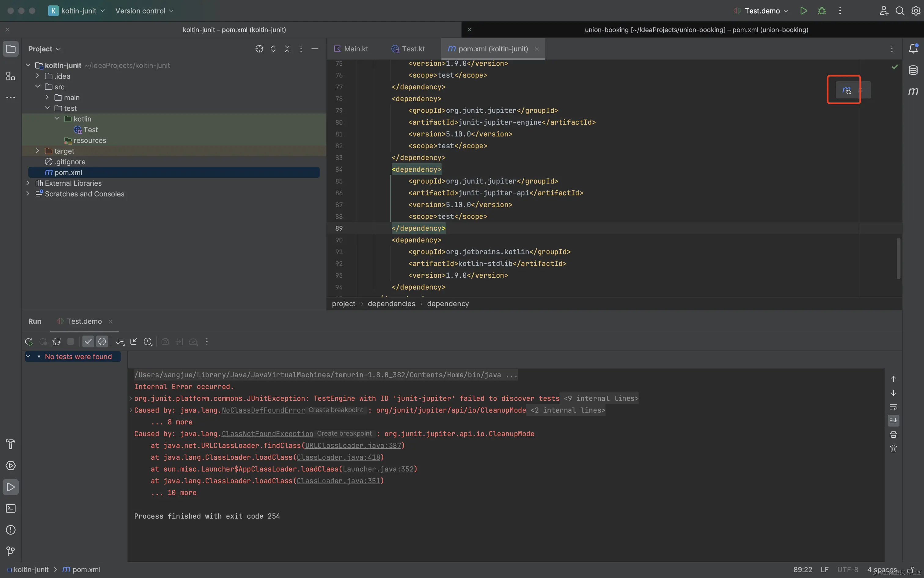Toggle Show Passed tests checkmark
Image resolution: width=924 pixels, height=578 pixels.
[88, 341]
